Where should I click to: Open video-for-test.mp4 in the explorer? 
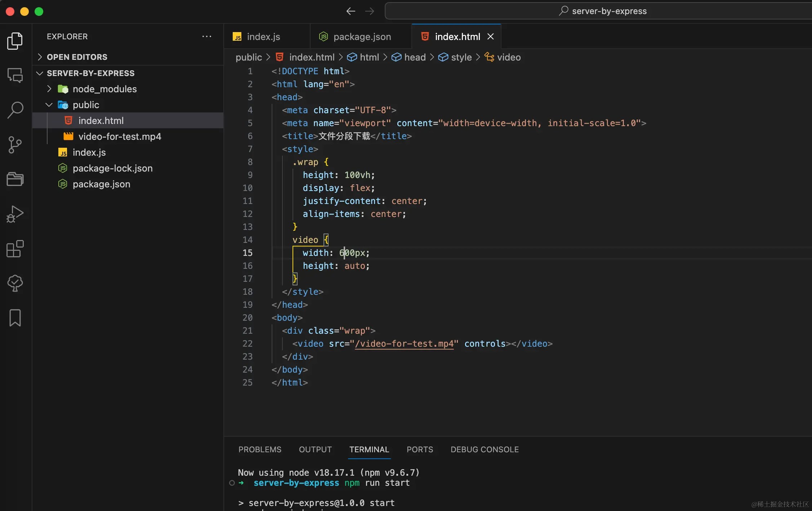(x=128, y=136)
